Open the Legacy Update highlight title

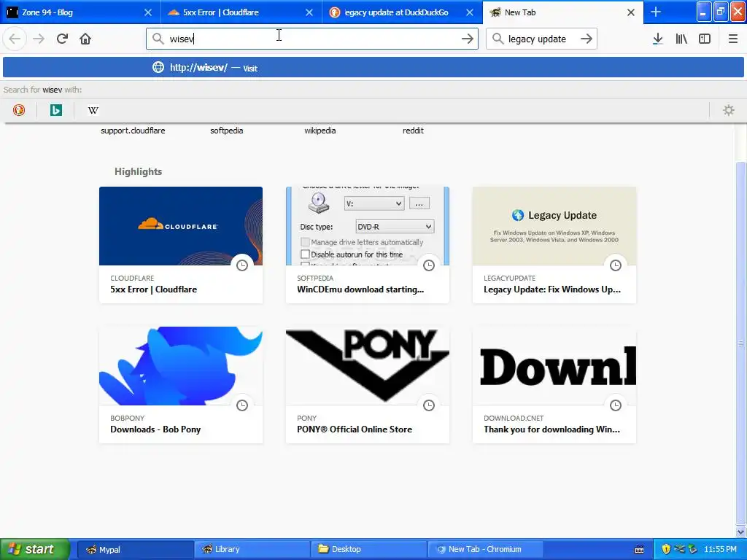[x=552, y=289]
